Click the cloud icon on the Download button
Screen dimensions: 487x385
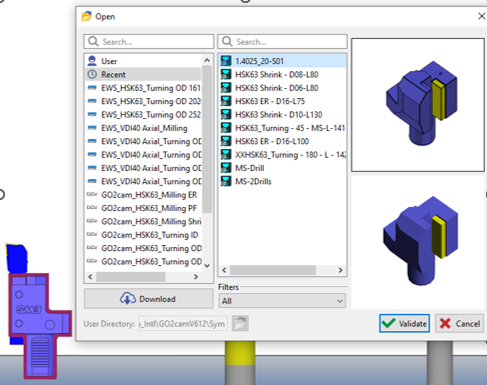tap(128, 299)
